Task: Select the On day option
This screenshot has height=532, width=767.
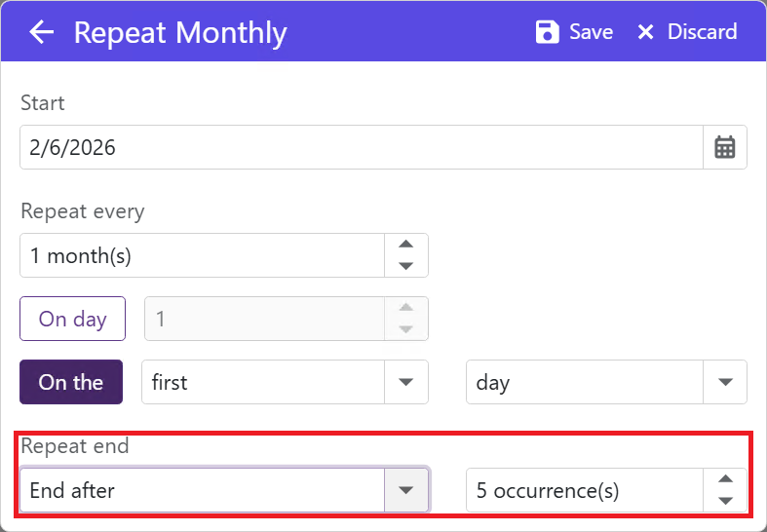Action: click(x=73, y=319)
